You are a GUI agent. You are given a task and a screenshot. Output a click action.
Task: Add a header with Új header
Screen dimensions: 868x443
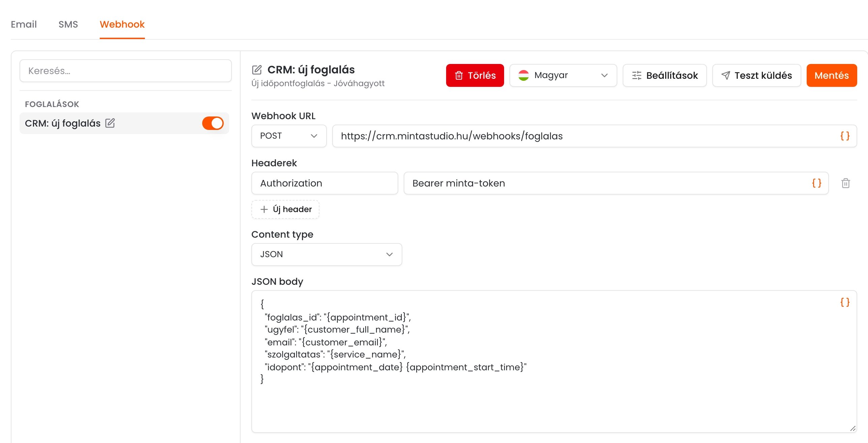(285, 209)
